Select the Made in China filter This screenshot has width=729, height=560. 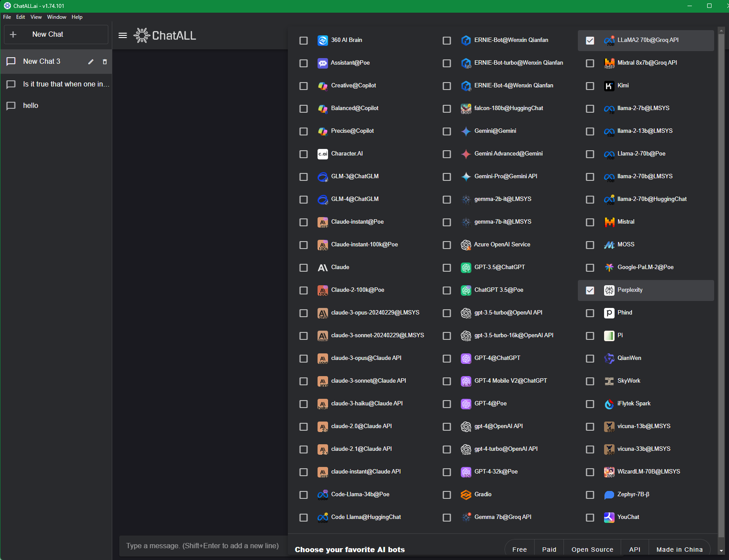[680, 550]
